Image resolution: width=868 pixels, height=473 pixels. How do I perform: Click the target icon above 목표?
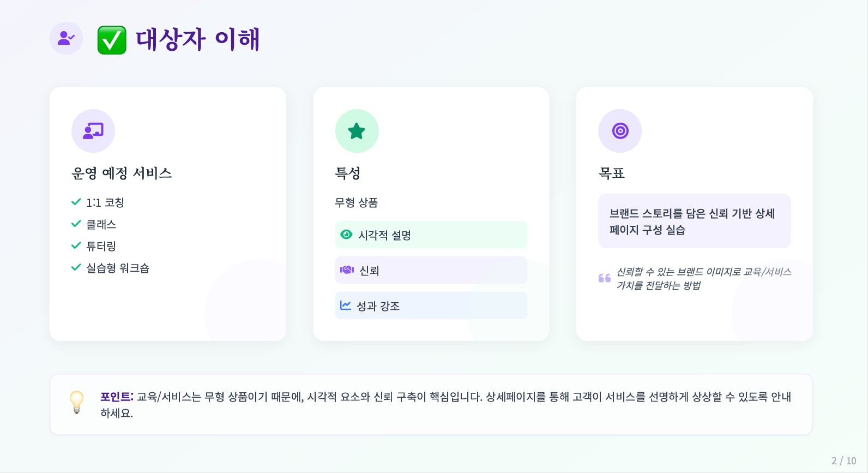pos(620,131)
